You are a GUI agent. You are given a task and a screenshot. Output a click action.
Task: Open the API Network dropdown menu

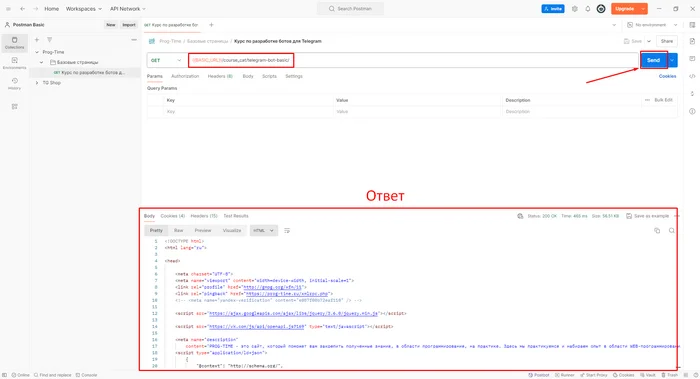point(128,8)
